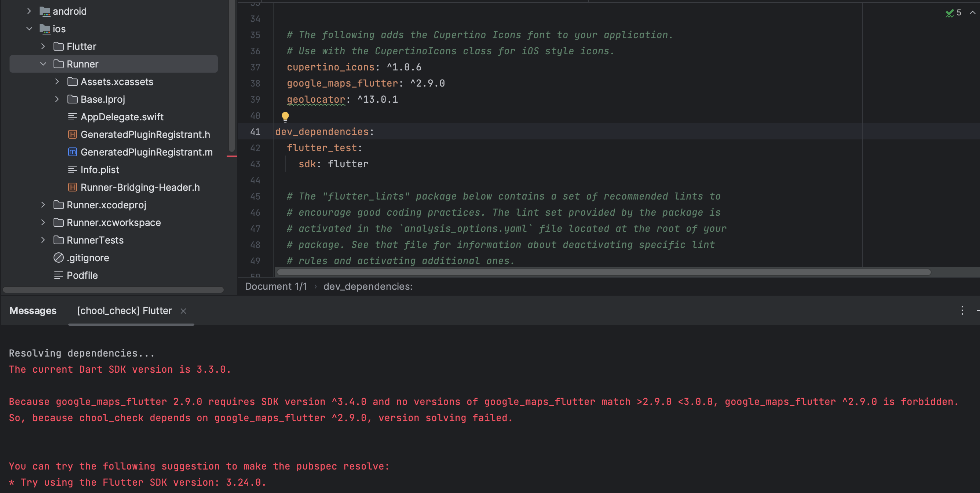Click the Runner folder icon
This screenshot has height=493, width=980.
[x=59, y=64]
